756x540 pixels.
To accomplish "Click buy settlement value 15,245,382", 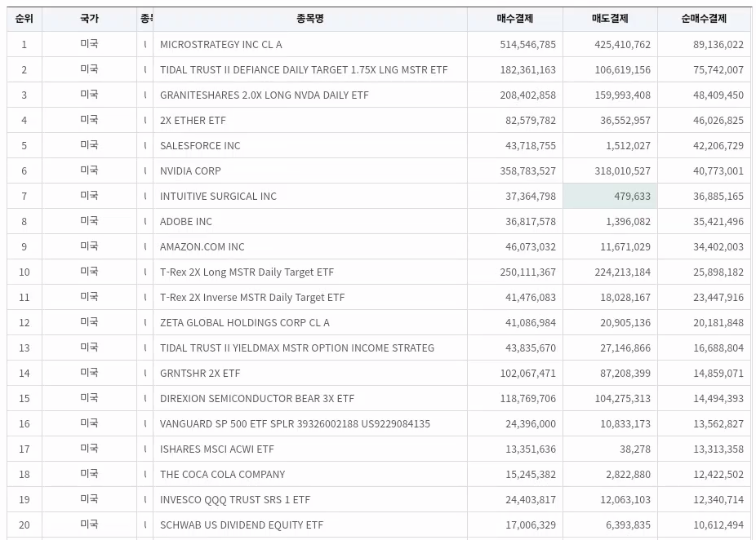I will pos(531,475).
